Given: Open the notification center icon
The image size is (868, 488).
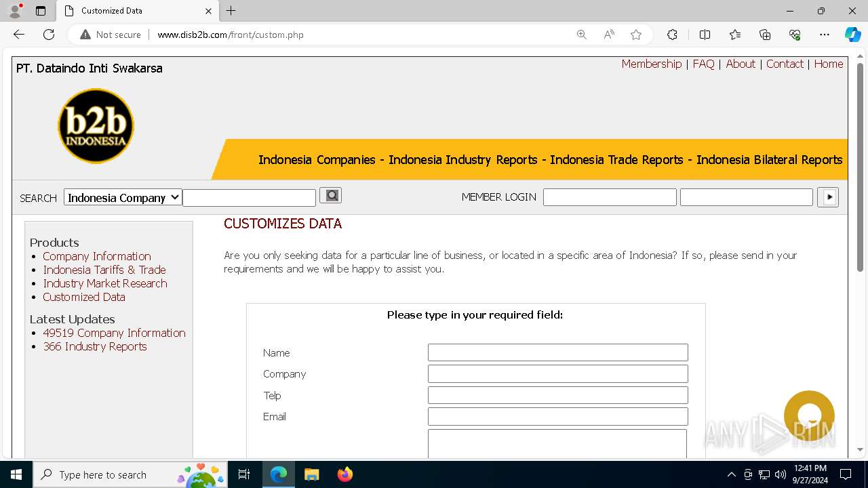Looking at the screenshot, I should (x=846, y=474).
